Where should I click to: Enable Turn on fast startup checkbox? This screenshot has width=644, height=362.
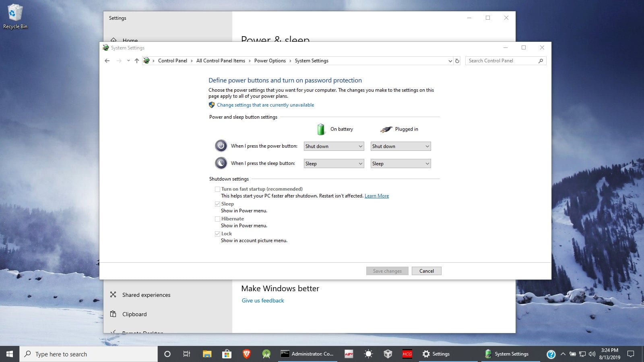(217, 189)
